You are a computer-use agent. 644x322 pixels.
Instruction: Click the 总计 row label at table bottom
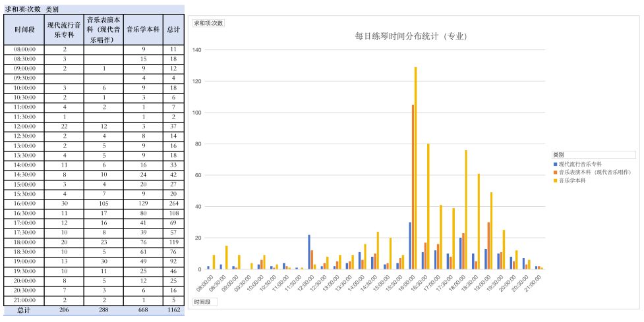pos(24,310)
